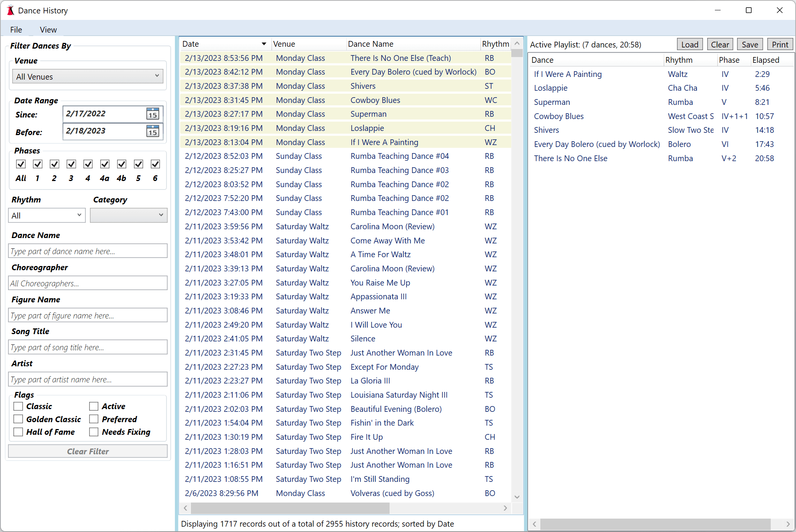The height and width of the screenshot is (532, 796).
Task: Select Loslappie in the active playlist
Action: pos(661,88)
